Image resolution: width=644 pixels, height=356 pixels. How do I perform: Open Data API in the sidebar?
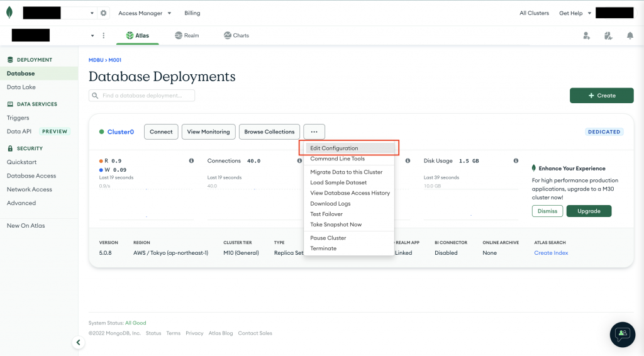coord(19,131)
